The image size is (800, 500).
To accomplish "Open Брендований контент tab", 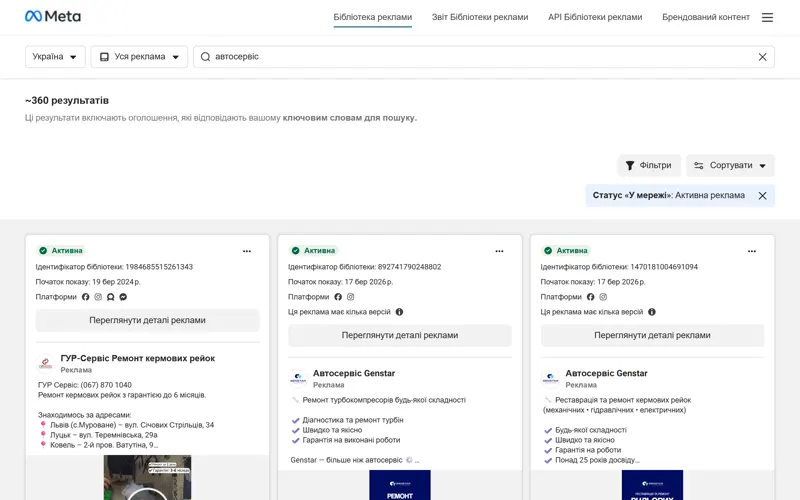I will coord(706,17).
